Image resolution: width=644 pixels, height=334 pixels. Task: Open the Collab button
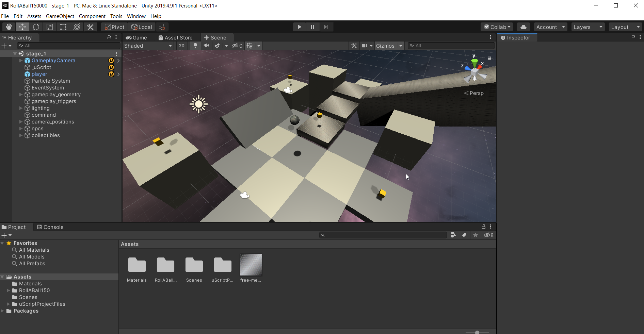(x=497, y=27)
